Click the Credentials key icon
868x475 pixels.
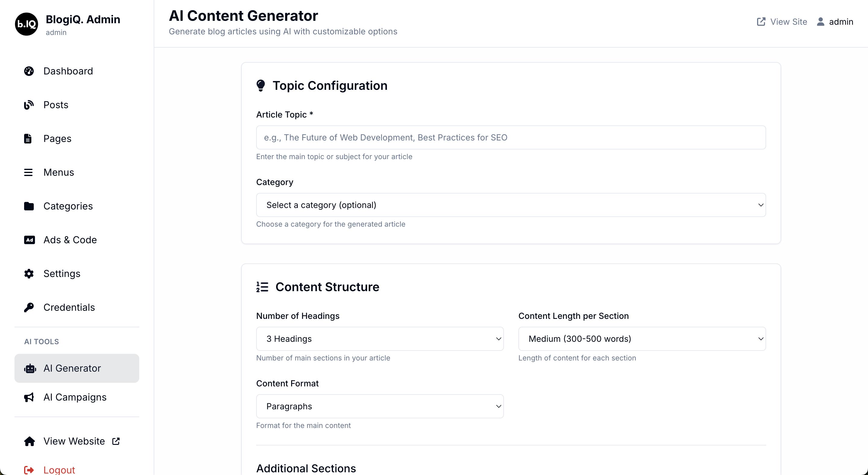click(29, 307)
